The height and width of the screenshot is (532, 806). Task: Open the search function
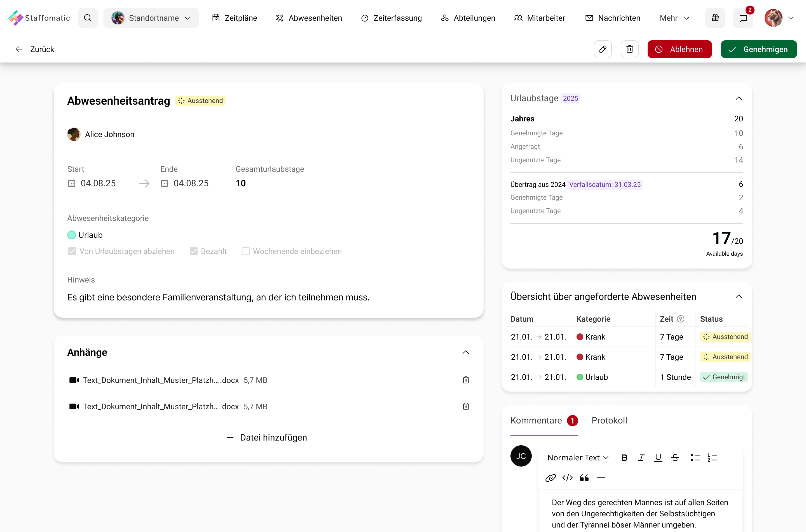[x=88, y=18]
